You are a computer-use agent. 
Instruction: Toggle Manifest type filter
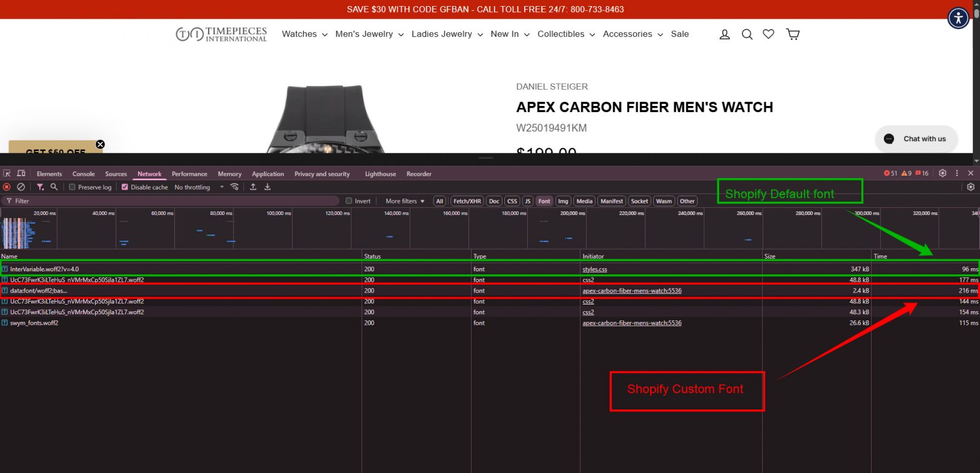pyautogui.click(x=611, y=201)
